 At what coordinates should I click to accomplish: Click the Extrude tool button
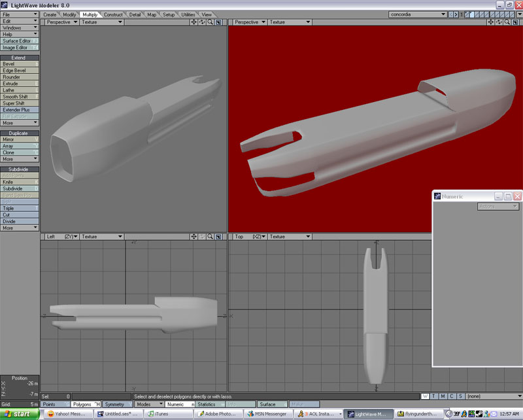[x=19, y=84]
